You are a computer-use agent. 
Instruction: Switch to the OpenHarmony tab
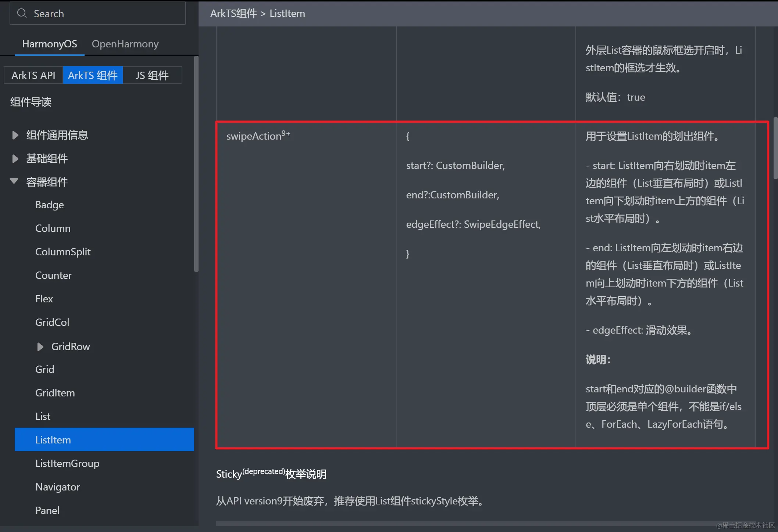pyautogui.click(x=125, y=44)
